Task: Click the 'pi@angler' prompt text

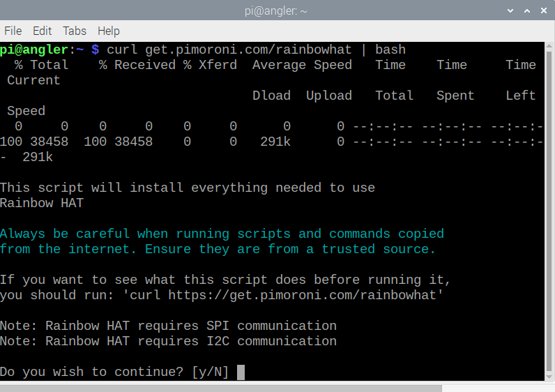Action: (34, 50)
